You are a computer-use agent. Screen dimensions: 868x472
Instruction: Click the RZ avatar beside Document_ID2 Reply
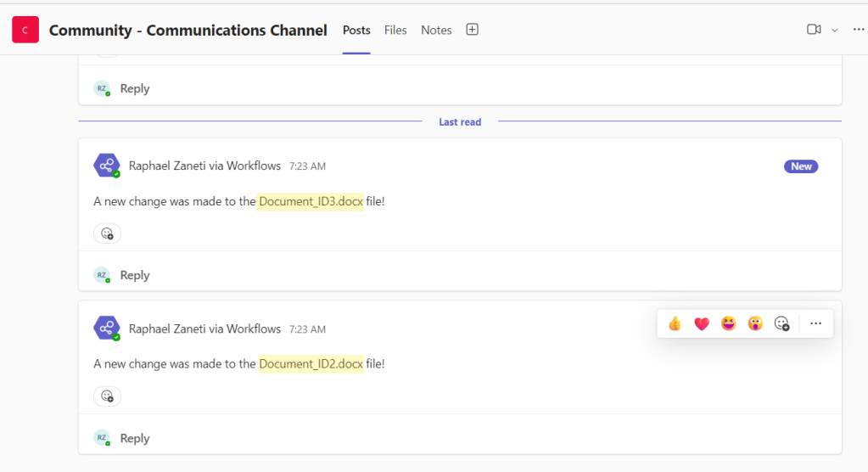click(102, 438)
